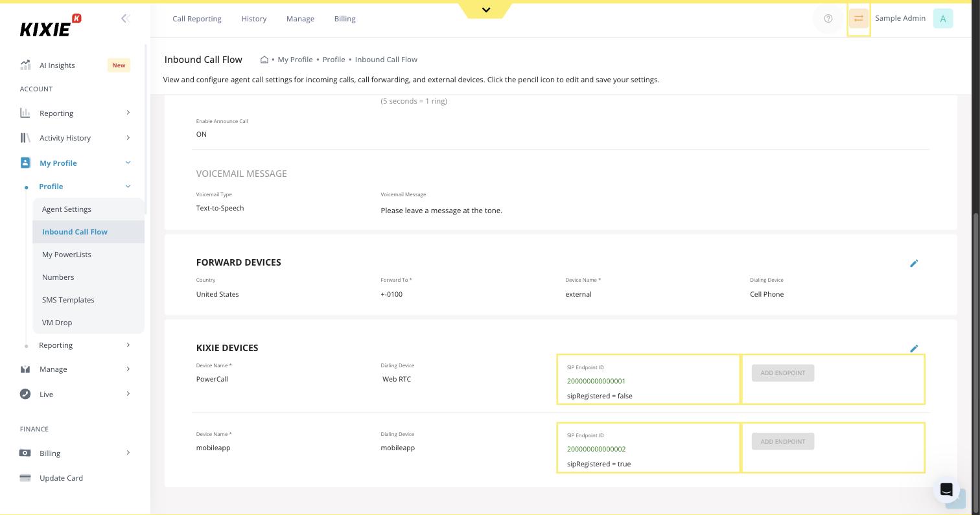Collapse the My Profile section

click(128, 163)
